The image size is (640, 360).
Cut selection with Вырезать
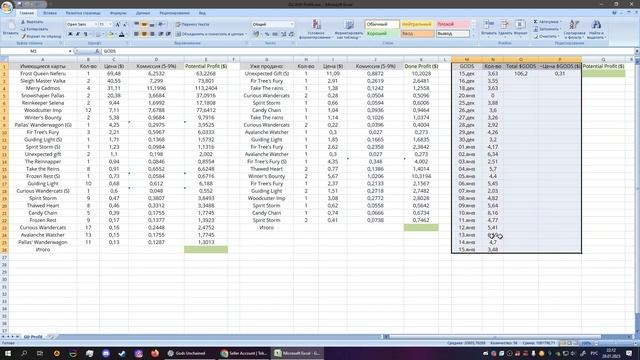32,22
